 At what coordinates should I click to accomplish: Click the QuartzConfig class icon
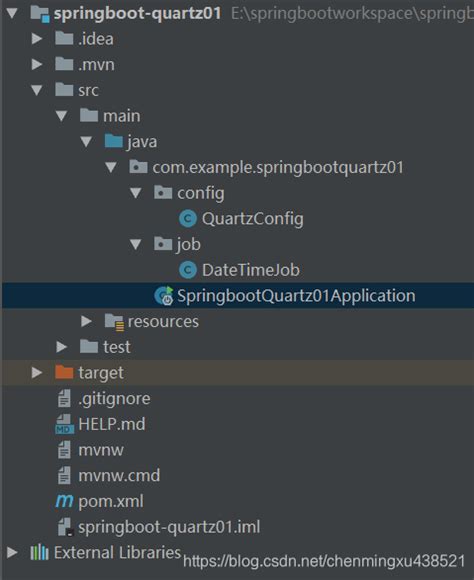[x=188, y=219]
